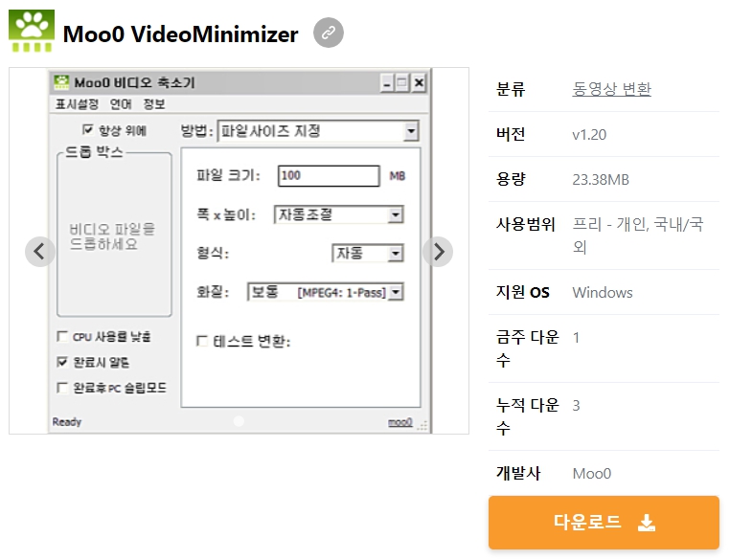The height and width of the screenshot is (560, 730).
Task: Go to previous screenshot with left arrow
Action: [40, 252]
